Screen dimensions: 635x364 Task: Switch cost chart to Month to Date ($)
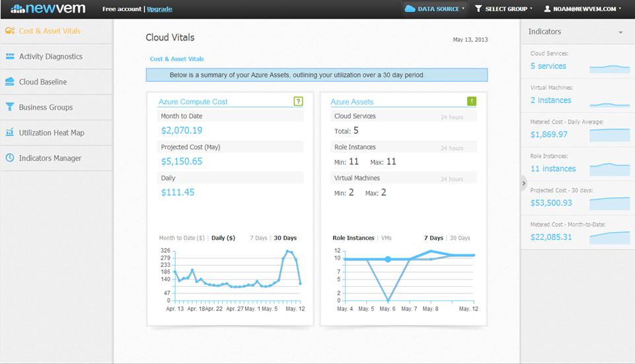click(182, 238)
